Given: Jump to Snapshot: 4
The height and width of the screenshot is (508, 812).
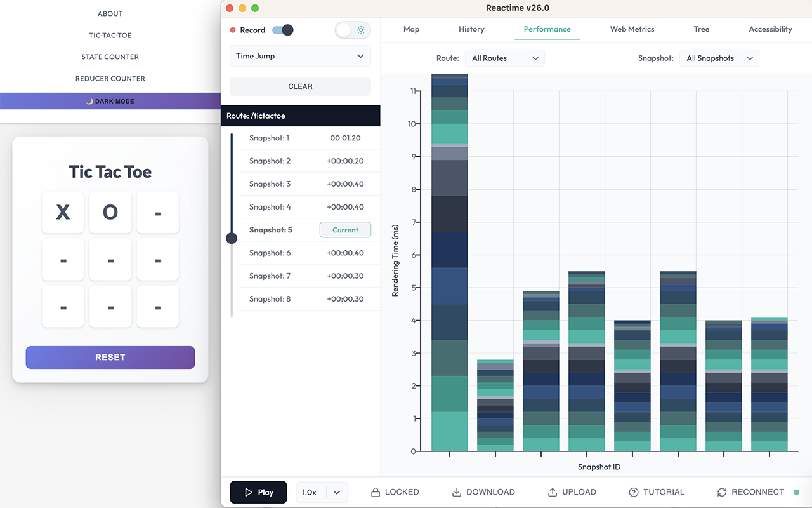Looking at the screenshot, I should [310, 207].
